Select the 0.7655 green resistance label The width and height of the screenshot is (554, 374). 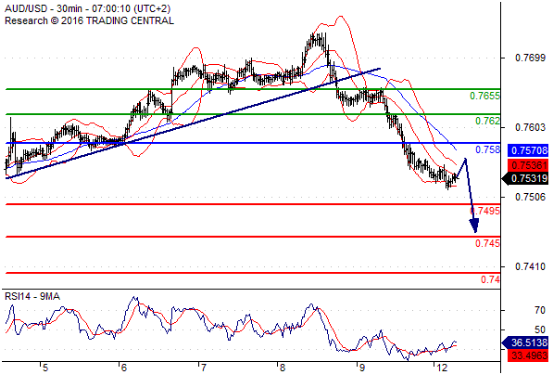pyautogui.click(x=485, y=96)
